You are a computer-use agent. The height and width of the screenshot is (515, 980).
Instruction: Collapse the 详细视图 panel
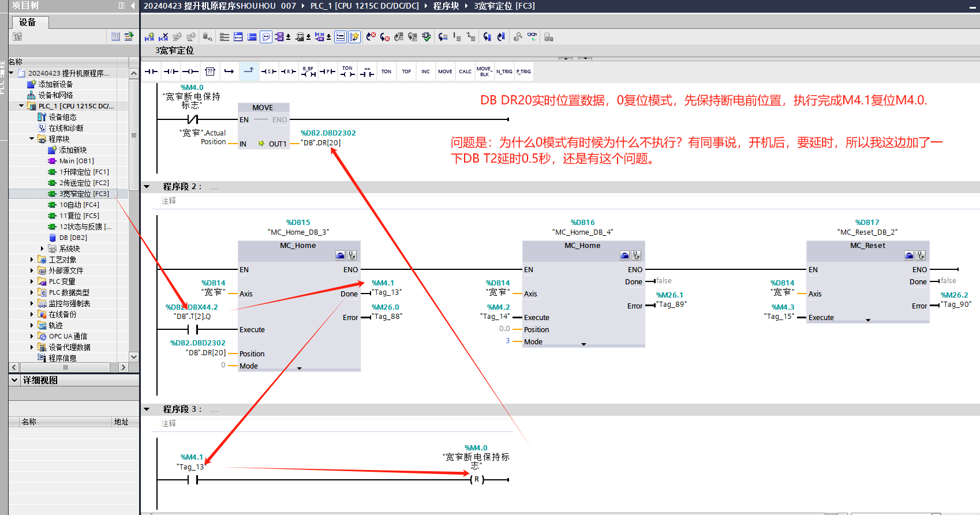(x=14, y=380)
